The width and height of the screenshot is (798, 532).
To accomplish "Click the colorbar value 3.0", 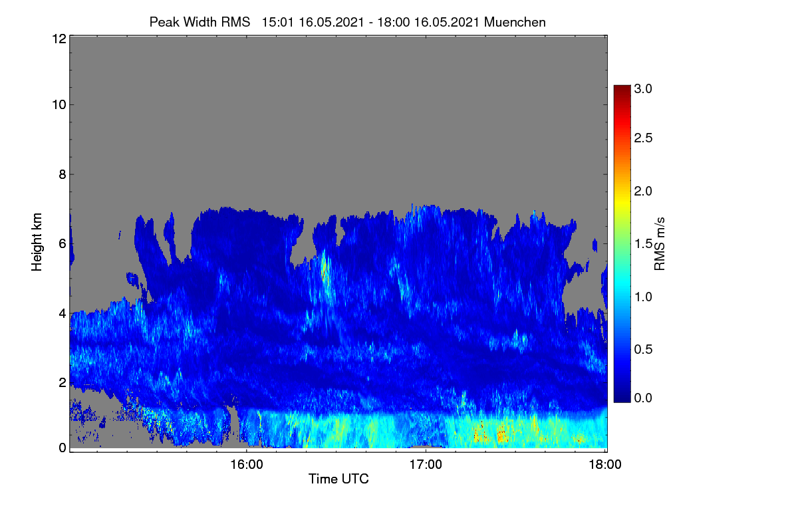I will pyautogui.click(x=643, y=88).
